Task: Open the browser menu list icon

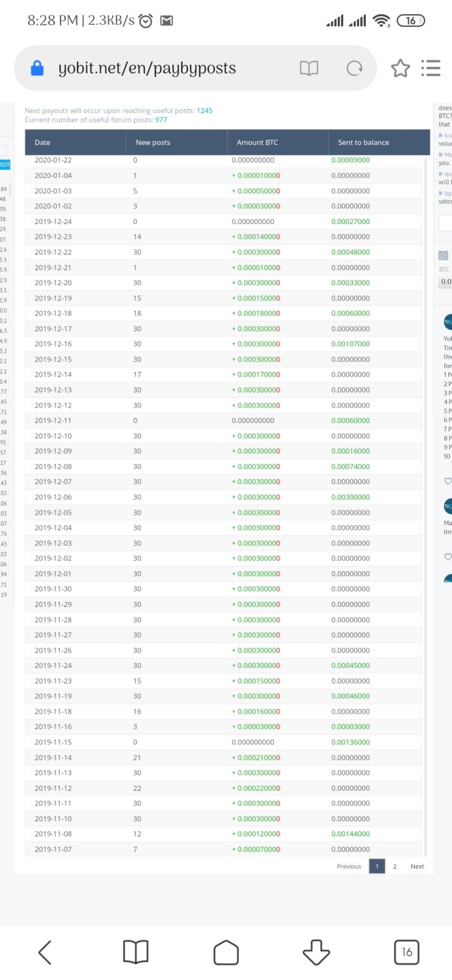Action: (431, 68)
